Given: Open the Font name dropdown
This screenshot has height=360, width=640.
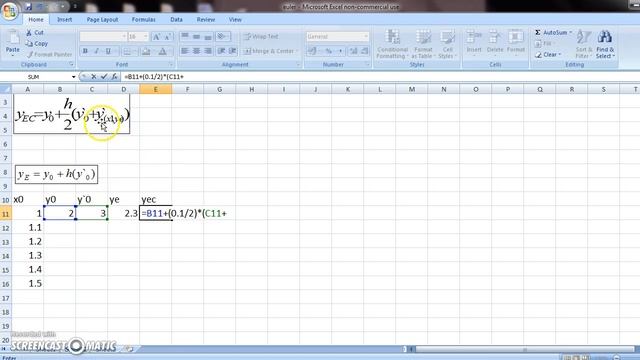Looking at the screenshot, I should 124,37.
